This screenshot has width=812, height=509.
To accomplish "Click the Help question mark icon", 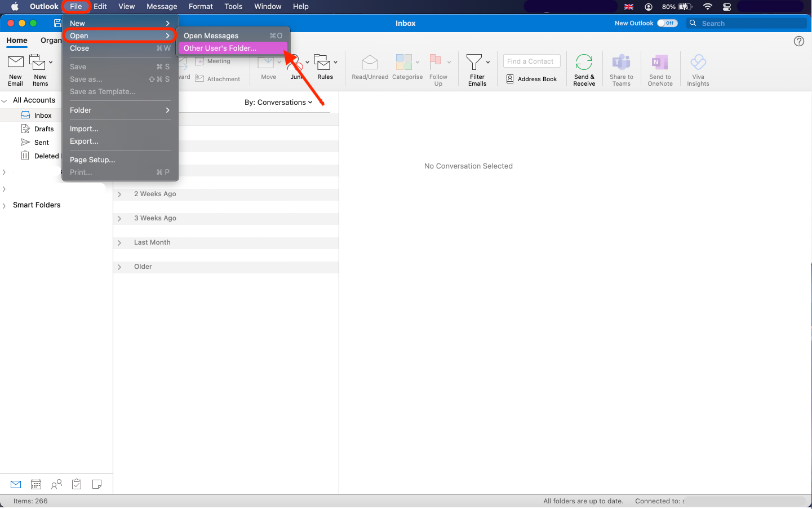I will pyautogui.click(x=799, y=41).
